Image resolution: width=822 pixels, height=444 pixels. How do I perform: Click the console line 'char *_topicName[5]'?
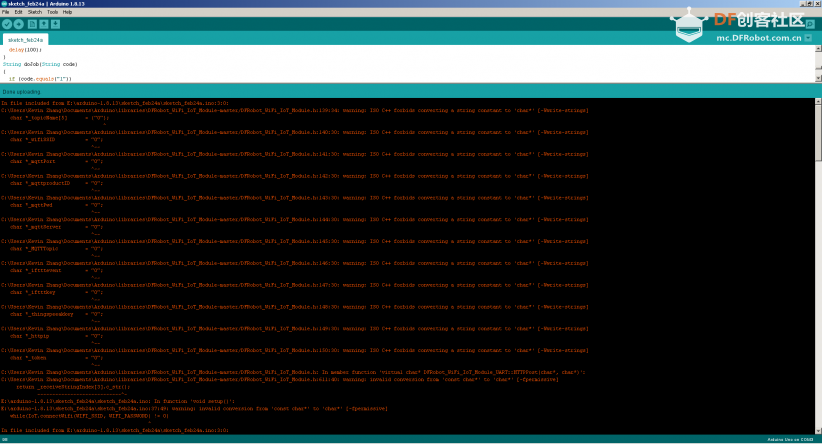click(x=59, y=118)
